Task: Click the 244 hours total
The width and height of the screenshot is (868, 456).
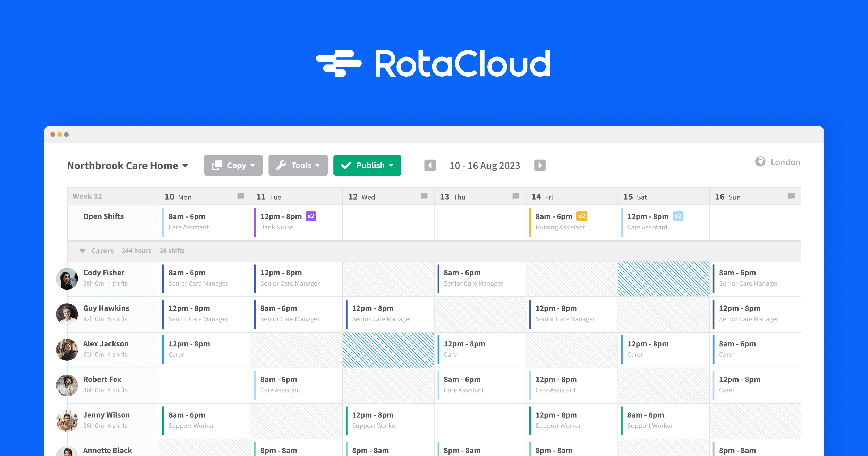Action: coord(136,250)
